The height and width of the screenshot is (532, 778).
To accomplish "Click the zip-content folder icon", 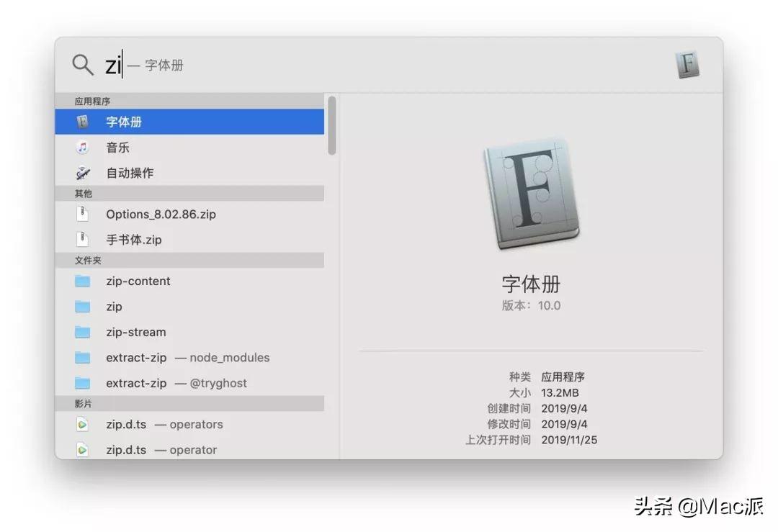I will pos(82,281).
